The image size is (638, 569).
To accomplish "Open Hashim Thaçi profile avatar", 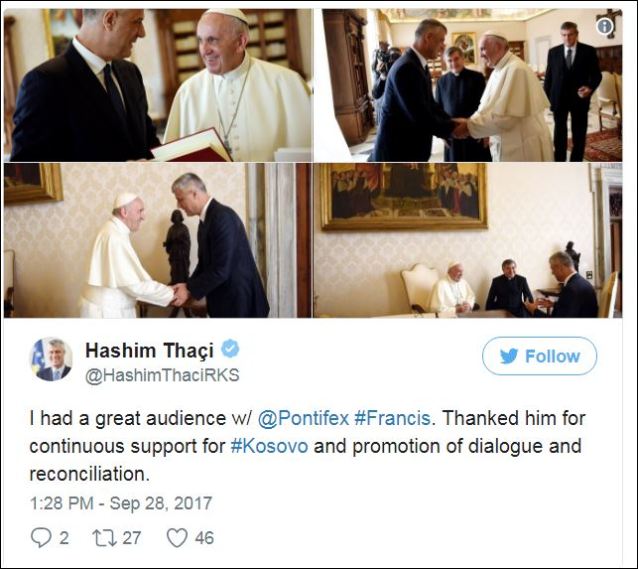I will click(x=51, y=359).
